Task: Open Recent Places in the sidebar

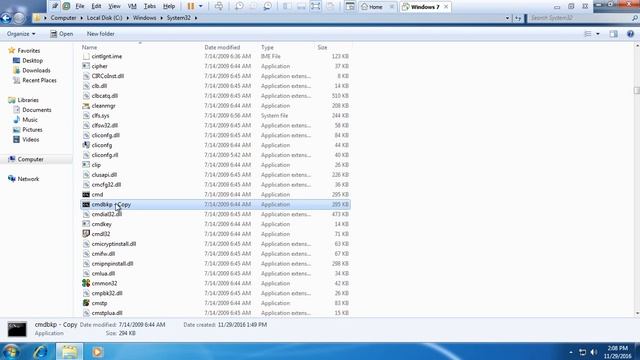Action: click(39, 80)
